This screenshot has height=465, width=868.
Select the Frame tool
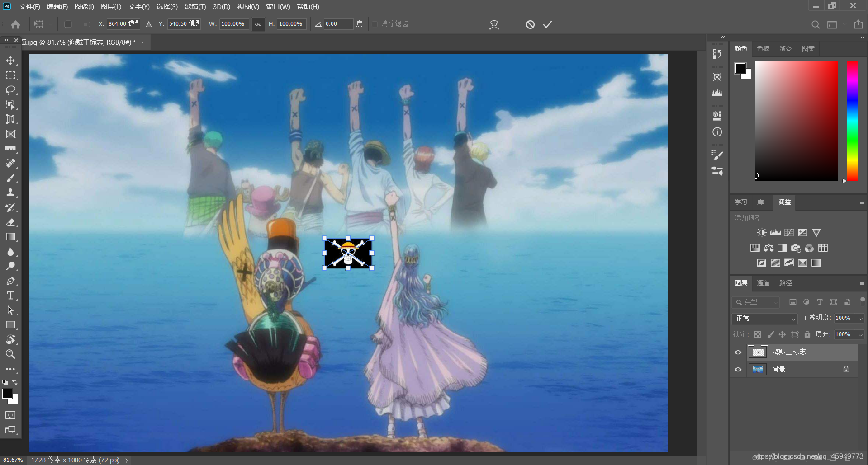pyautogui.click(x=10, y=134)
